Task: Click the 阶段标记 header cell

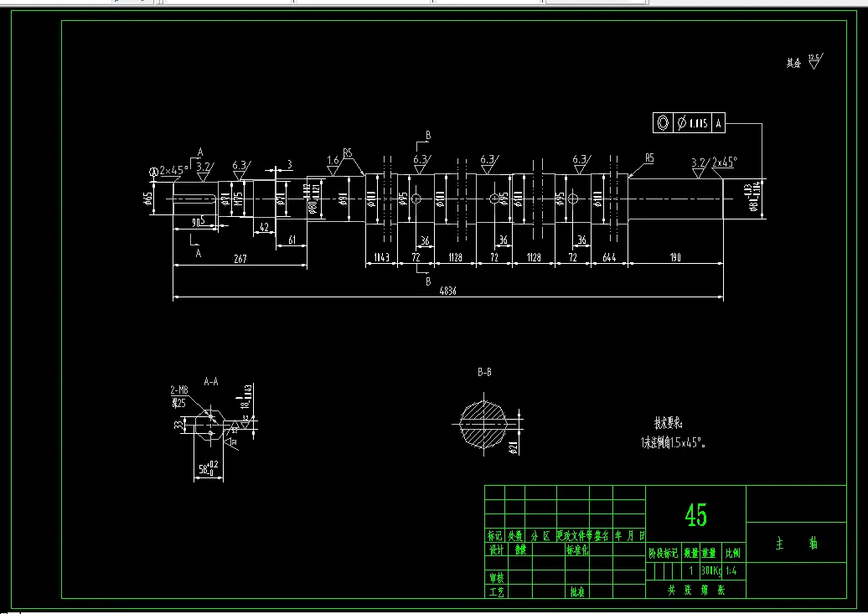Action: [x=664, y=553]
